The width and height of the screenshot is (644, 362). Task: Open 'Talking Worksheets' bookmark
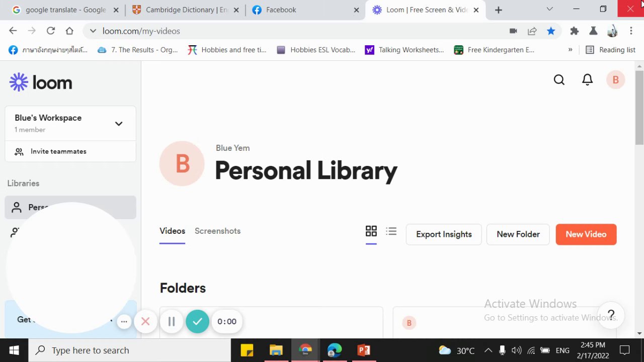tap(405, 50)
